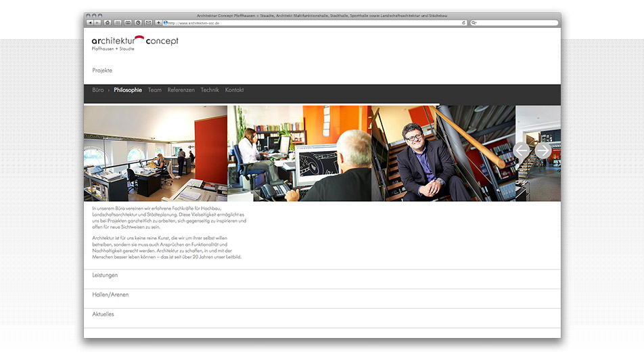Reload the page with the refresh icon

(x=463, y=22)
